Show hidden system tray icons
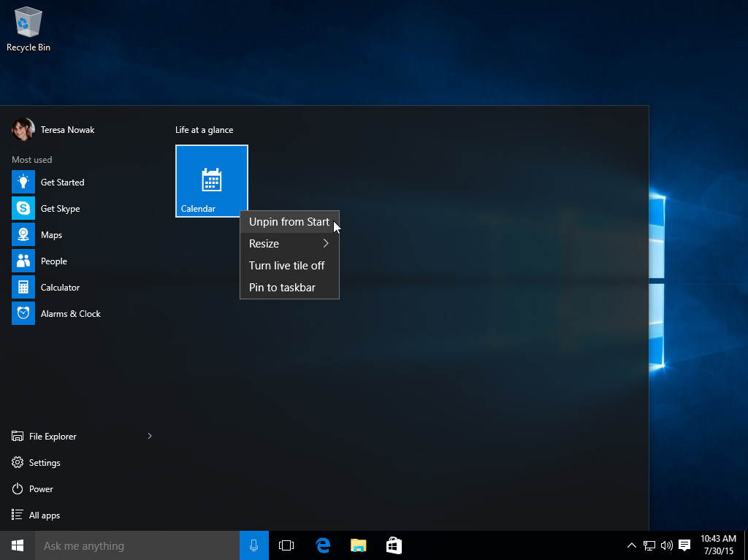748x560 pixels. [631, 545]
